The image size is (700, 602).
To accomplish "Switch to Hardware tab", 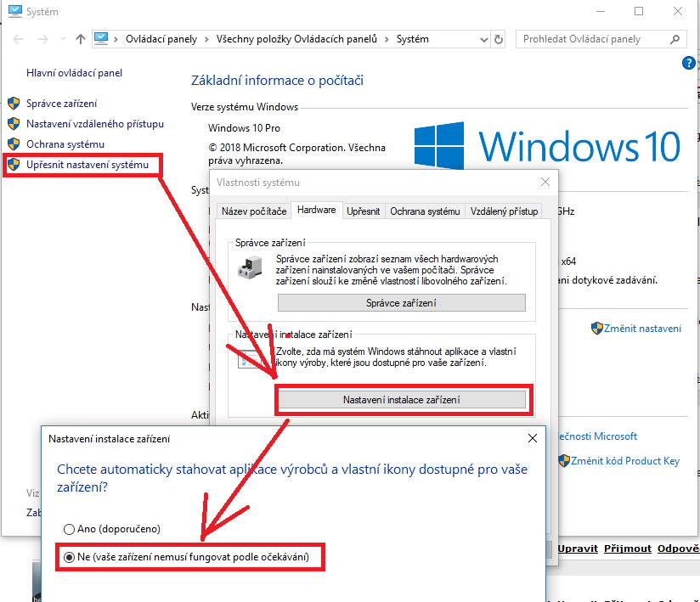I will [x=317, y=210].
